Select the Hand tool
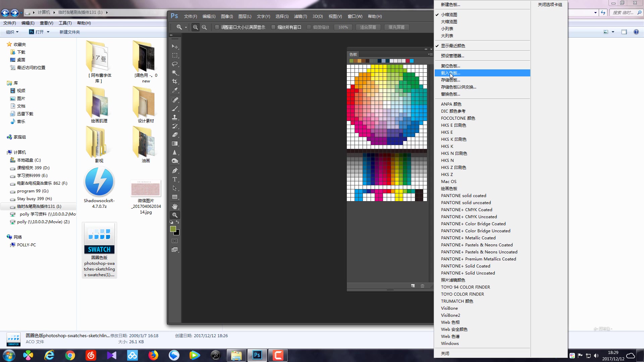 pyautogui.click(x=175, y=206)
